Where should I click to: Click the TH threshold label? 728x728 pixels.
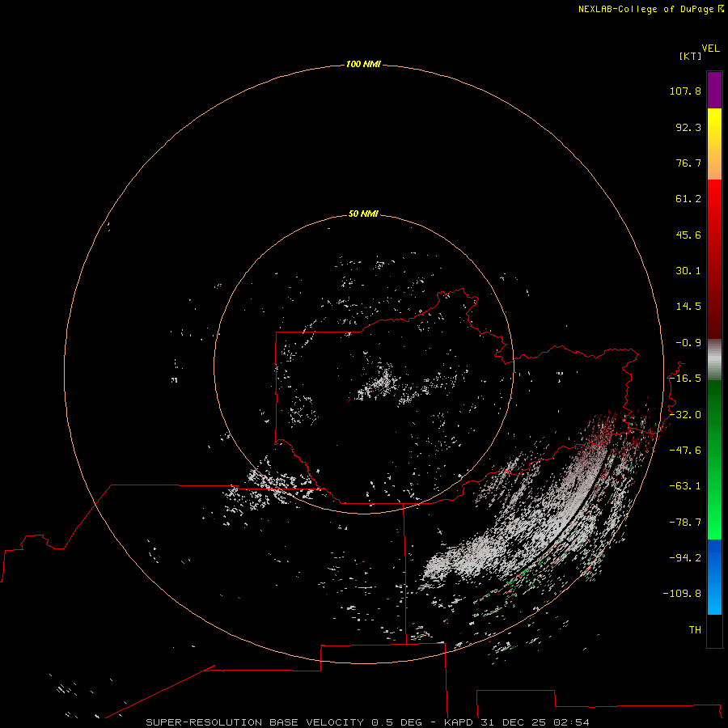point(695,630)
